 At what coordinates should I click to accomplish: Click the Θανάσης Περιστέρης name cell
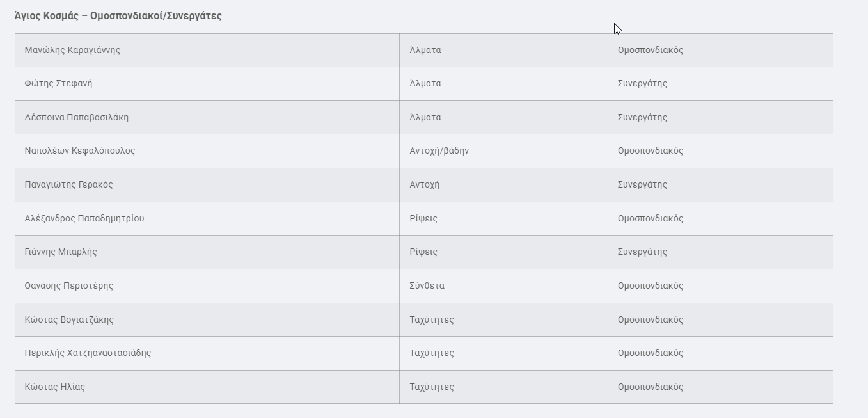tap(69, 285)
